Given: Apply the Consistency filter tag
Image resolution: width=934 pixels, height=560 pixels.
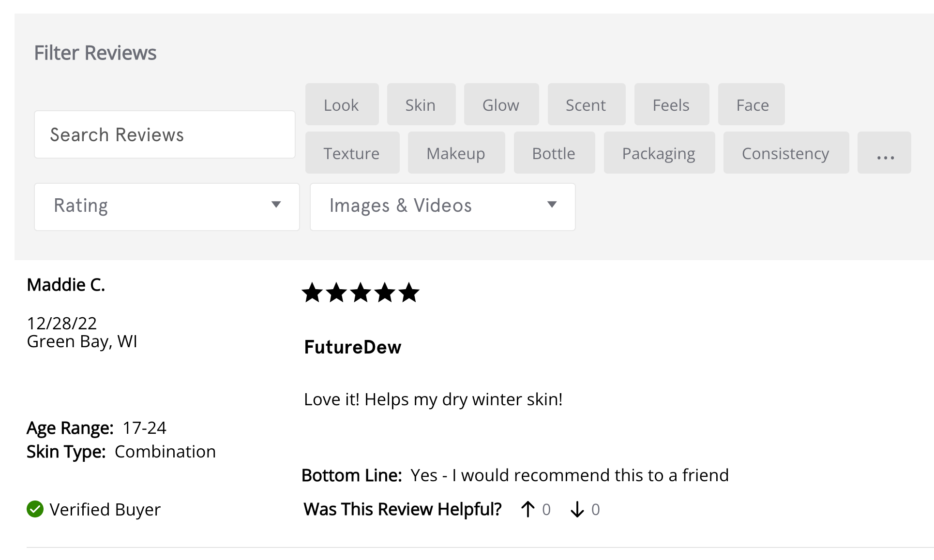Looking at the screenshot, I should (785, 153).
